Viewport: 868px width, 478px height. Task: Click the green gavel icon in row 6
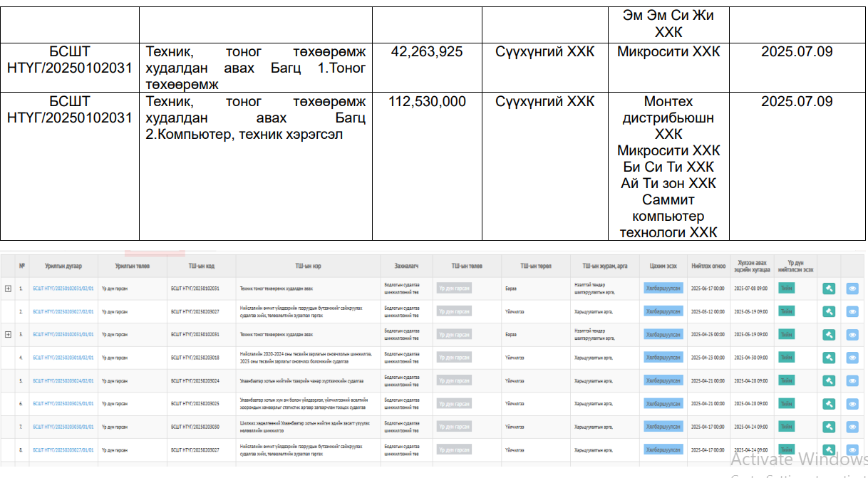tap(829, 404)
